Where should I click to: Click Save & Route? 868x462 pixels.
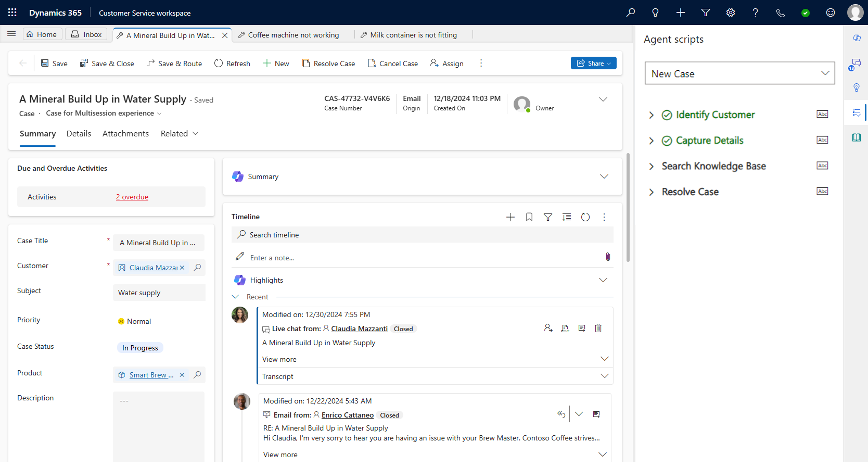pyautogui.click(x=174, y=63)
